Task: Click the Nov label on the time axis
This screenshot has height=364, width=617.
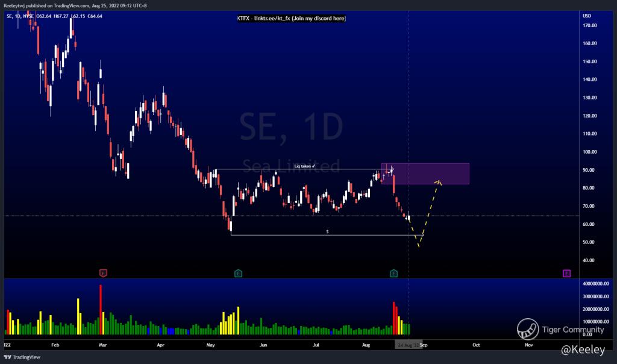Action: point(529,345)
